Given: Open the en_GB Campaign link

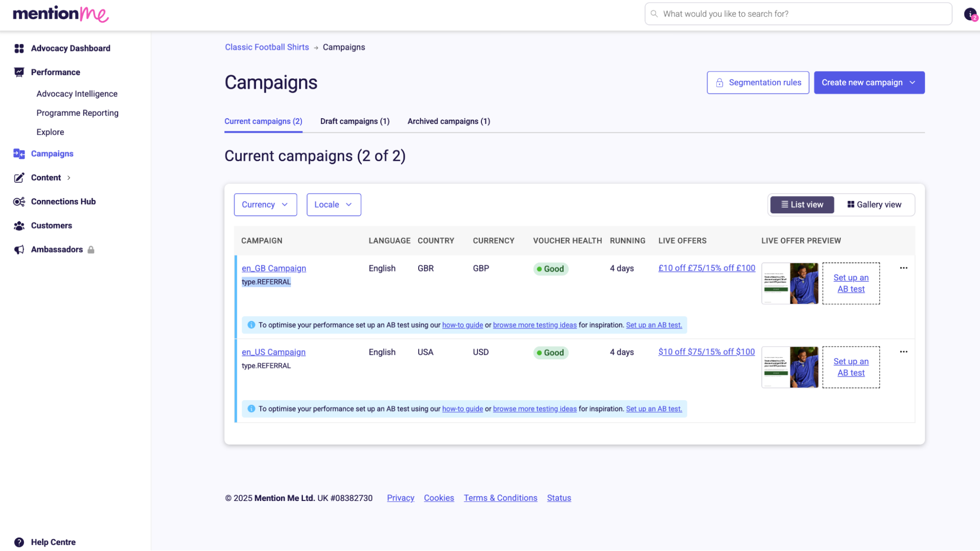Looking at the screenshot, I should click(x=274, y=268).
